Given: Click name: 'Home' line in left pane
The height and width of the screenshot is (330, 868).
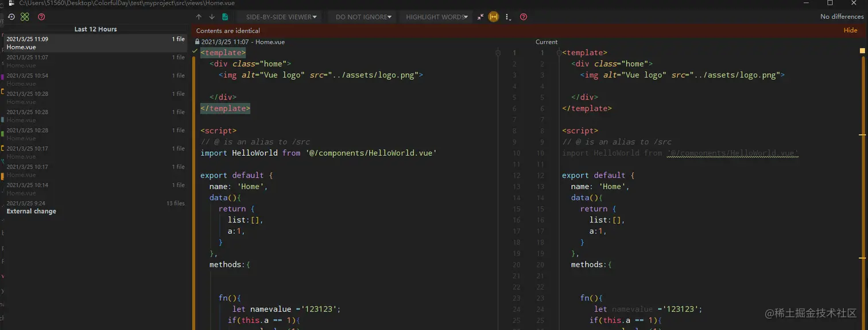Looking at the screenshot, I should (239, 186).
